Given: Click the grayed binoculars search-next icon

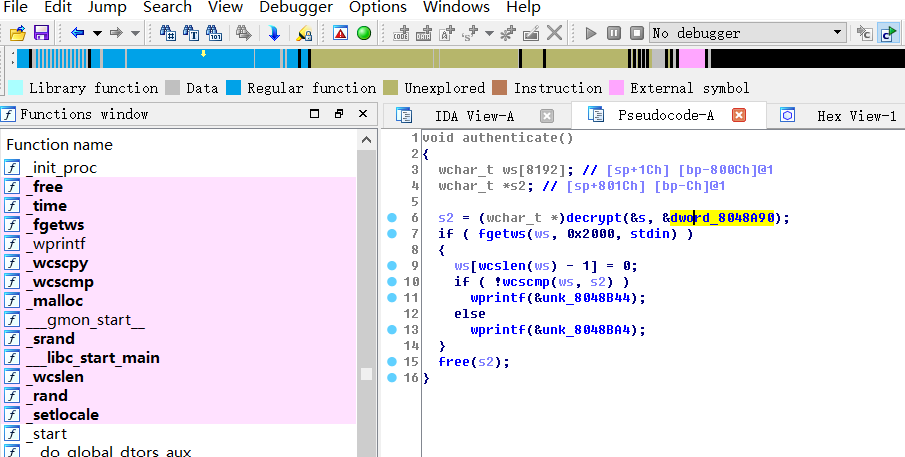Looking at the screenshot, I should click(x=244, y=33).
